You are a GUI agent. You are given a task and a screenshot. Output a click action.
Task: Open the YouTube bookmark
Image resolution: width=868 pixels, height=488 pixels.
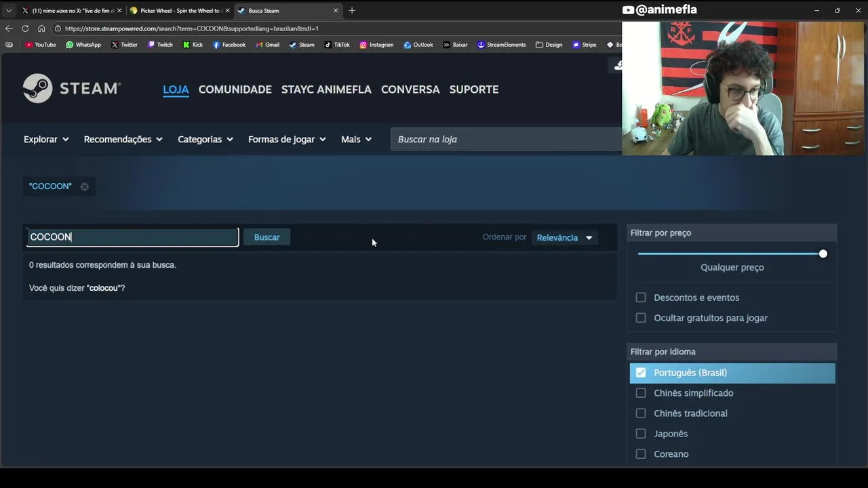(41, 45)
